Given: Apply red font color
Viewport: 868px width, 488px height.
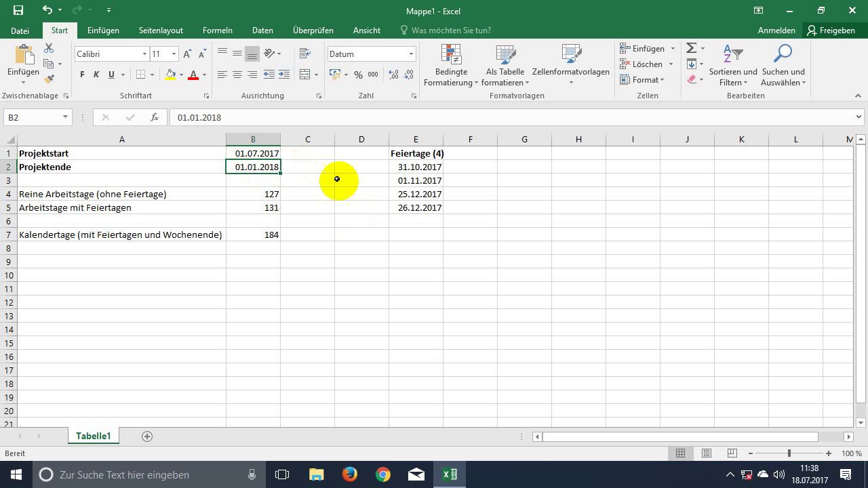Looking at the screenshot, I should (193, 75).
